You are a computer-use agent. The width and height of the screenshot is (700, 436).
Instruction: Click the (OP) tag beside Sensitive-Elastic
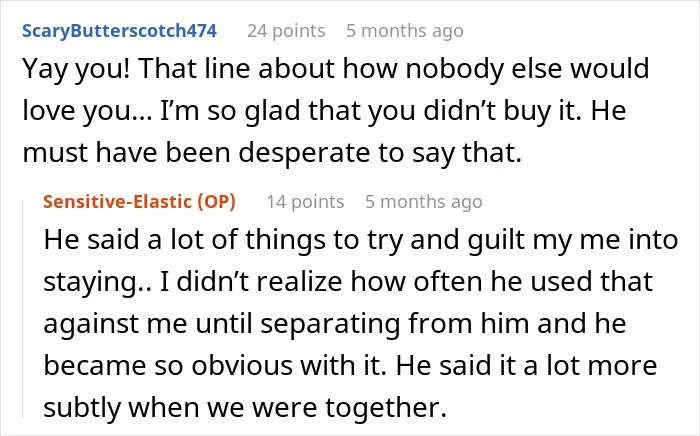pyautogui.click(x=217, y=202)
